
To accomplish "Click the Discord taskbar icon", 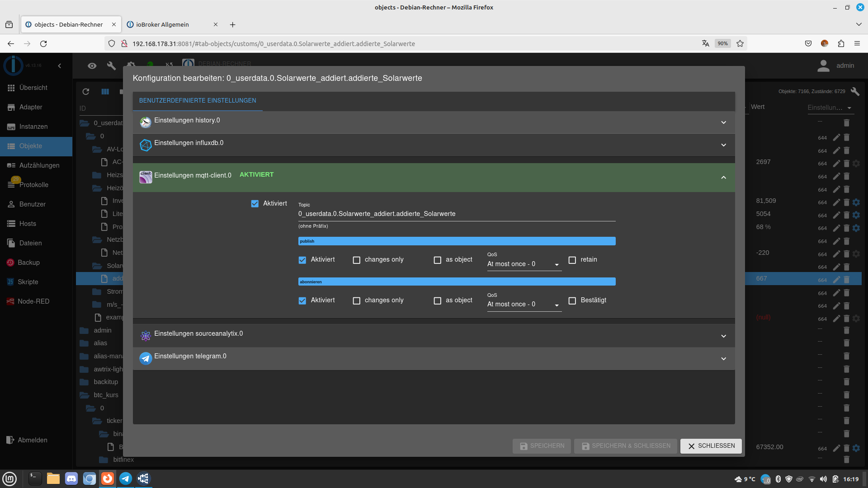I will [x=71, y=479].
